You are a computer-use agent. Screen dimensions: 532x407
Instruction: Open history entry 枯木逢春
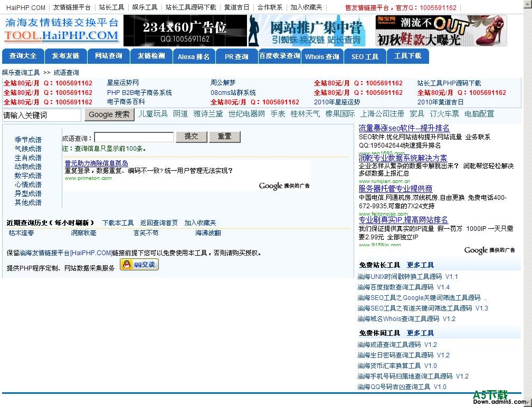tap(21, 233)
